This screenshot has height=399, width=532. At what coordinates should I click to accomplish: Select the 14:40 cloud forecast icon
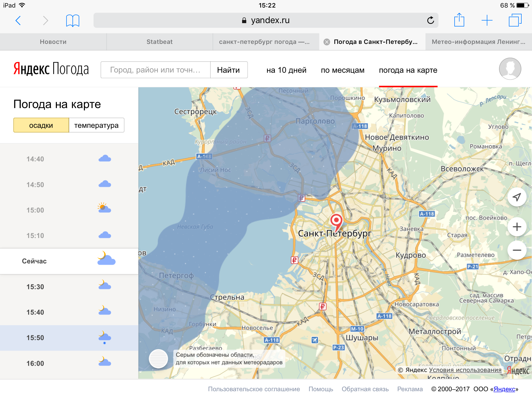(x=105, y=158)
